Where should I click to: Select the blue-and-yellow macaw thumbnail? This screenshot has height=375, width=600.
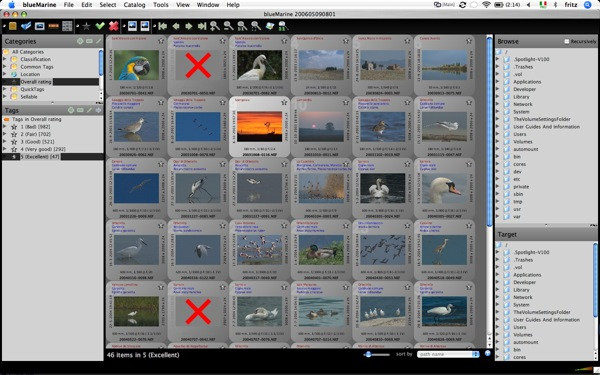pyautogui.click(x=136, y=65)
